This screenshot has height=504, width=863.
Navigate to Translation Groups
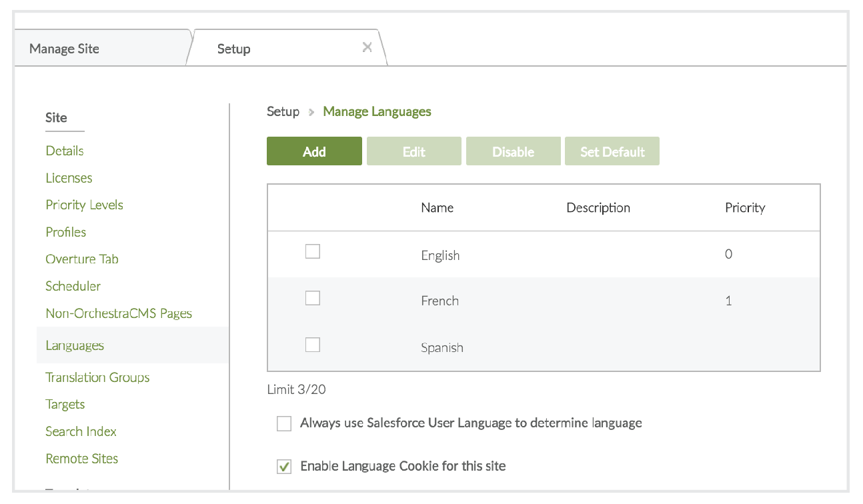97,377
